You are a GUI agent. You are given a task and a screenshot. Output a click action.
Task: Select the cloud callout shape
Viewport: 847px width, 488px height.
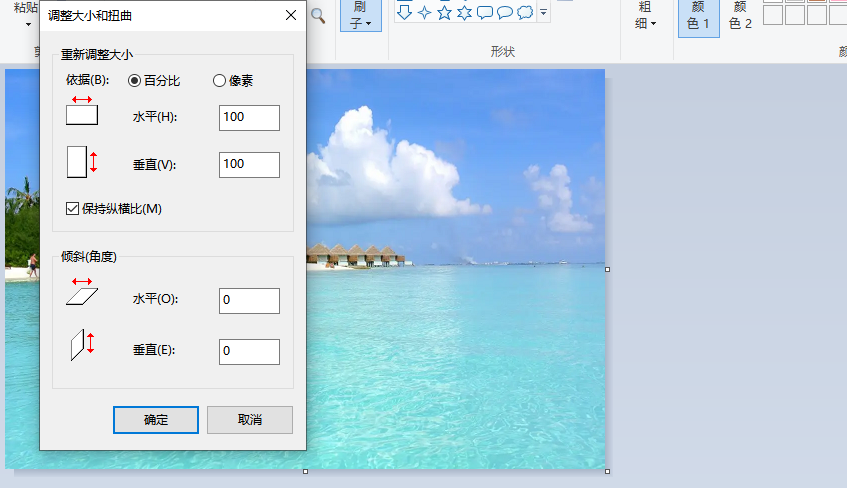[x=525, y=12]
